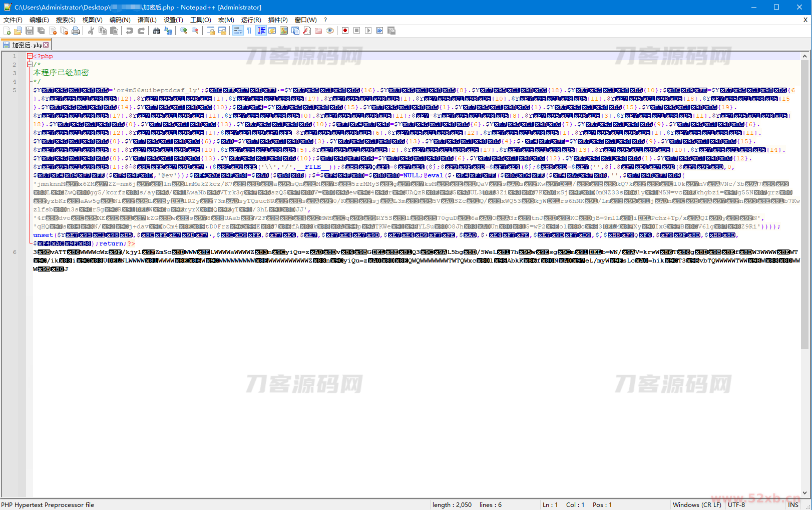Image resolution: width=812 pixels, height=510 pixels.
Task: Collapse the comment fold marker on line 2
Action: pyautogui.click(x=30, y=65)
